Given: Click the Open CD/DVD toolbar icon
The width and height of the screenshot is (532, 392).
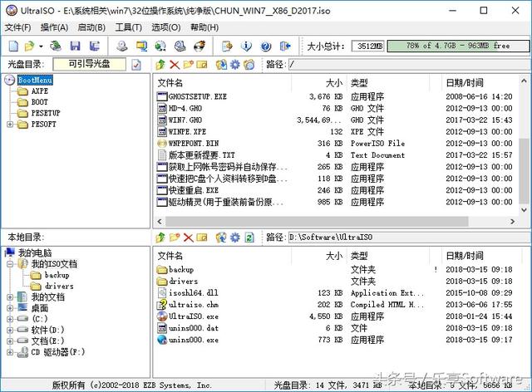Looking at the screenshot, I should [x=56, y=46].
